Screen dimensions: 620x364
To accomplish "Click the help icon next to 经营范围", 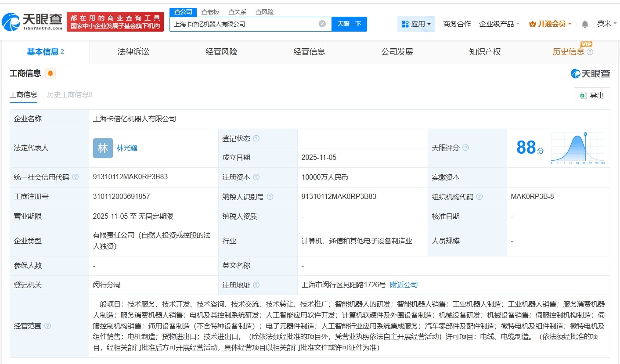I will pyautogui.click(x=47, y=326).
